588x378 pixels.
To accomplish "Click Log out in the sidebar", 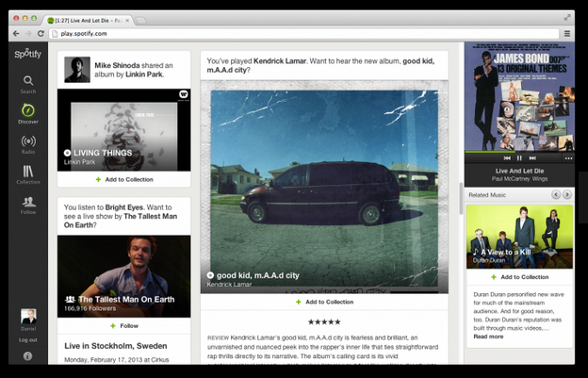I will point(28,340).
